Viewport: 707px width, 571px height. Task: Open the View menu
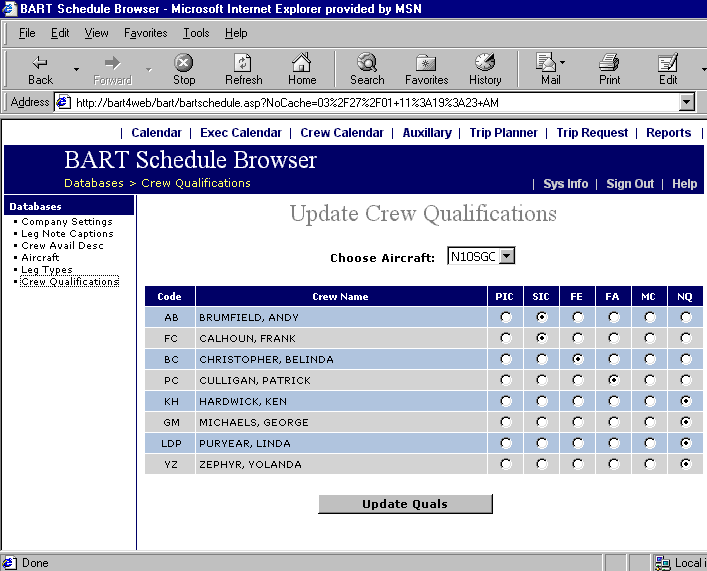tap(96, 33)
